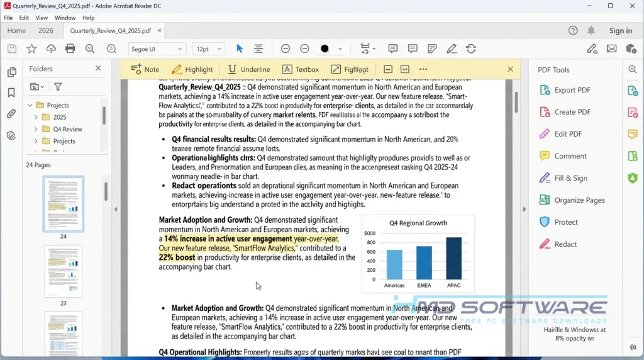Click the Textbox annotation button
The width and height of the screenshot is (644, 360).
[301, 69]
